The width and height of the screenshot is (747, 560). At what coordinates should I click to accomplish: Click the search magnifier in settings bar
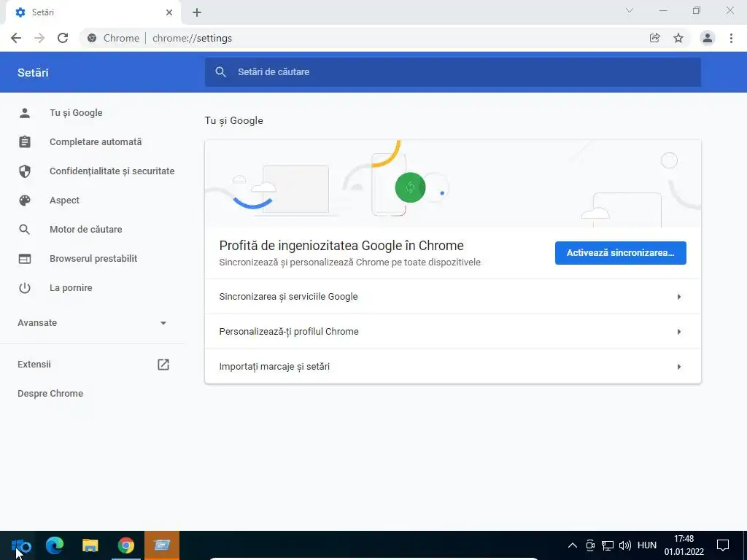pos(220,72)
